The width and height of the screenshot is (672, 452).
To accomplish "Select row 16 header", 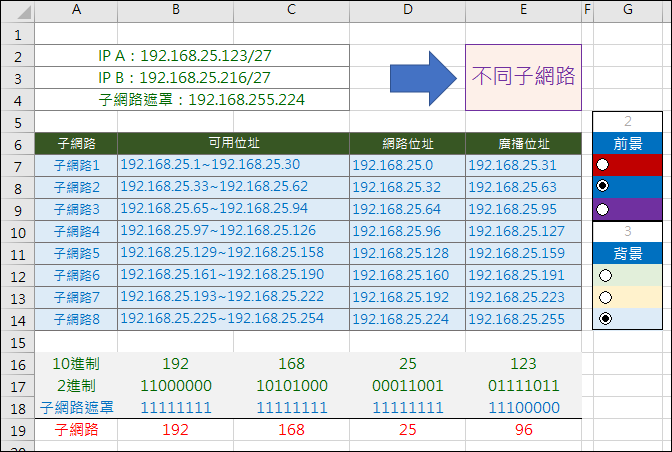I will (18, 364).
